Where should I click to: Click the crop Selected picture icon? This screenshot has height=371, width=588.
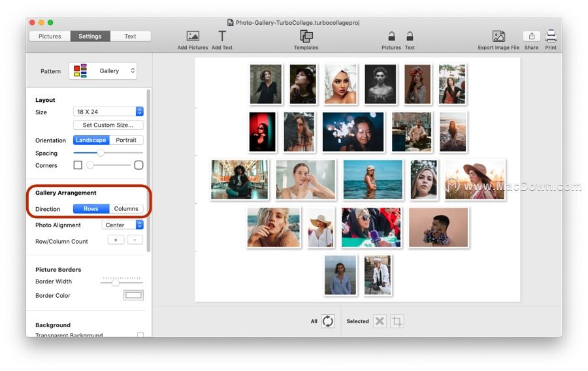[397, 321]
